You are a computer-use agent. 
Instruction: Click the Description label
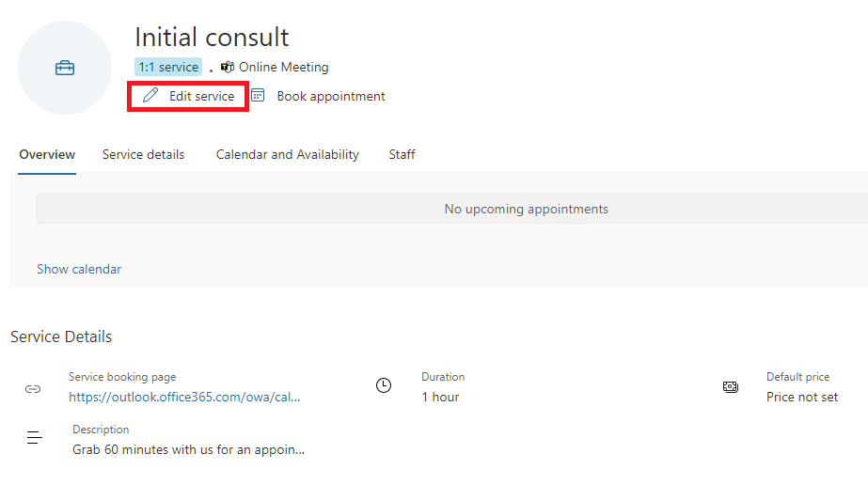tap(101, 430)
